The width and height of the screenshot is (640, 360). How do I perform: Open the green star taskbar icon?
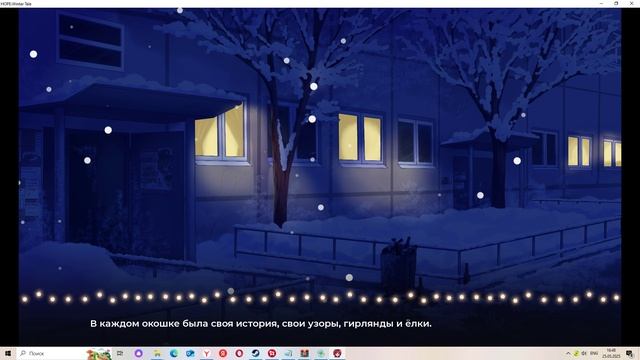(x=321, y=353)
